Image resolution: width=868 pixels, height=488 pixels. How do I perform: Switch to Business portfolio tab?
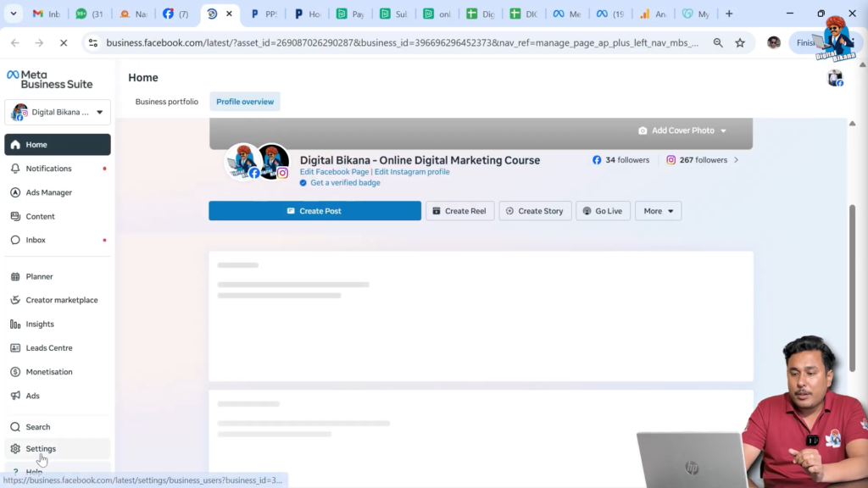[167, 102]
